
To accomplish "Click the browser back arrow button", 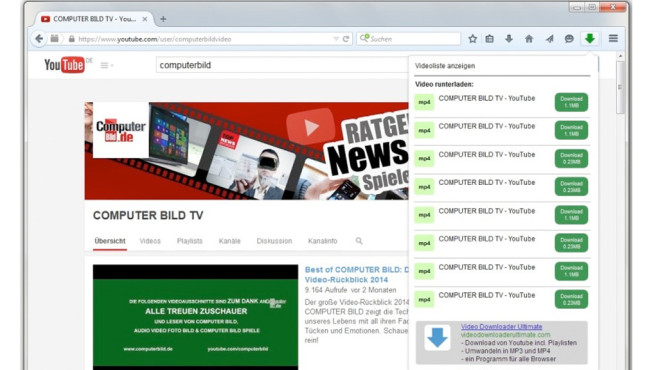I will pos(39,39).
